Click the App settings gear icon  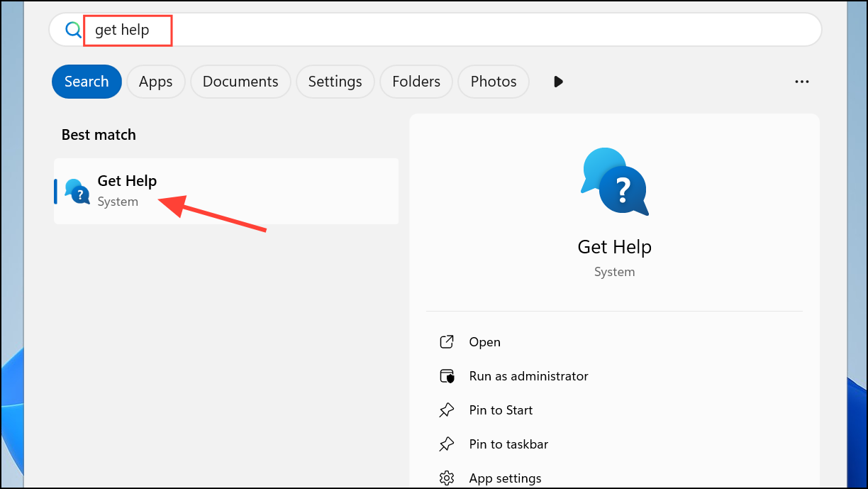click(x=447, y=478)
